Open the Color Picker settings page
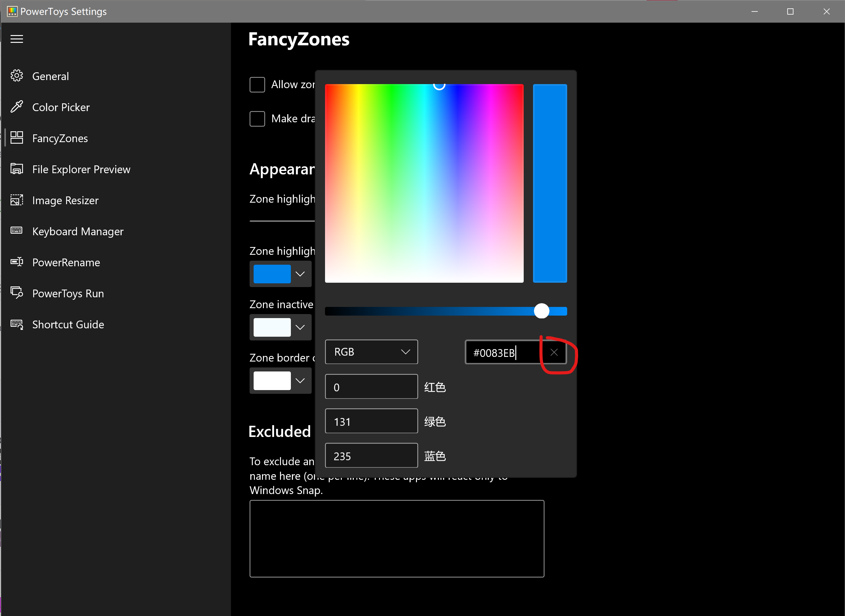 click(61, 107)
